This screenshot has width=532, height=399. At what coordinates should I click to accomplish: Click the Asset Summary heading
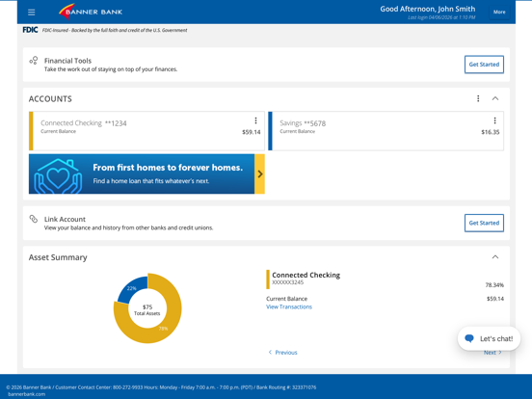[x=58, y=257]
